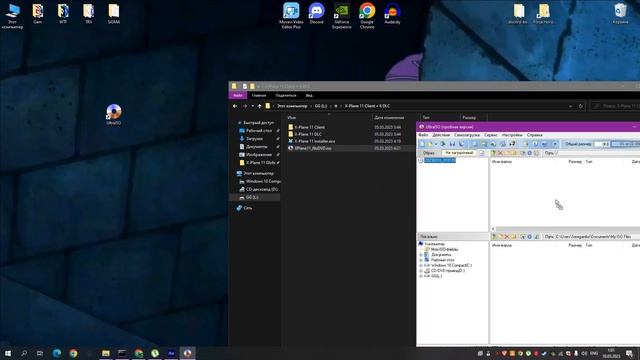Sort Explorer by 'Дата изменения' column
The height and width of the screenshot is (360, 640).
pos(389,118)
